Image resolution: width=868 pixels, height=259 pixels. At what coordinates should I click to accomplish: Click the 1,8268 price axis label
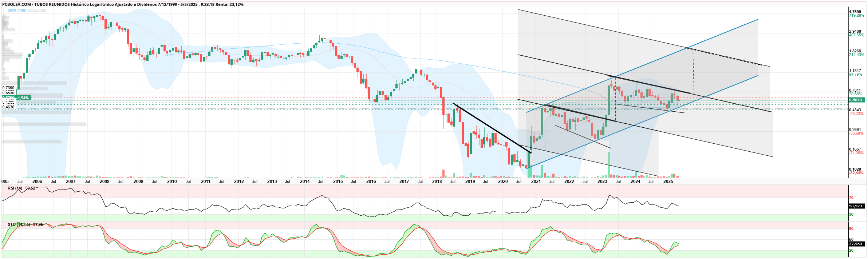(x=855, y=51)
